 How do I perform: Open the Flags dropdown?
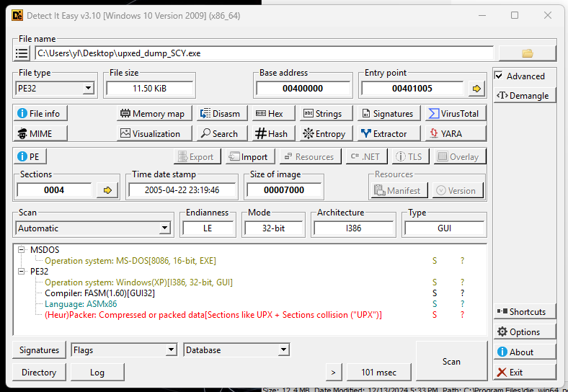[x=170, y=350]
